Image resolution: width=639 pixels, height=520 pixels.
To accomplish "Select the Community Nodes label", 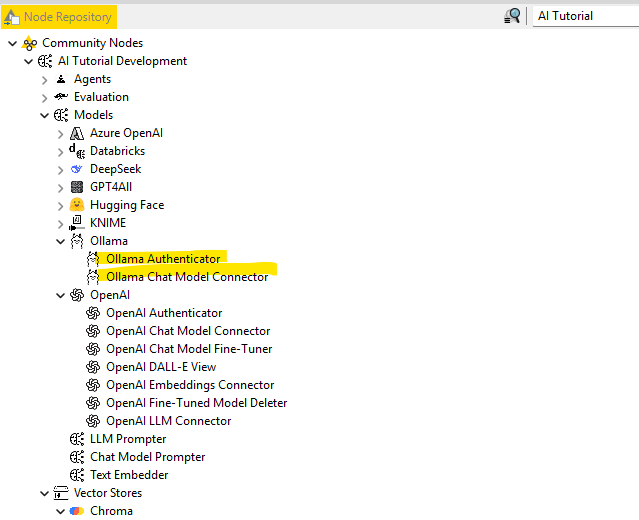I will coord(93,43).
